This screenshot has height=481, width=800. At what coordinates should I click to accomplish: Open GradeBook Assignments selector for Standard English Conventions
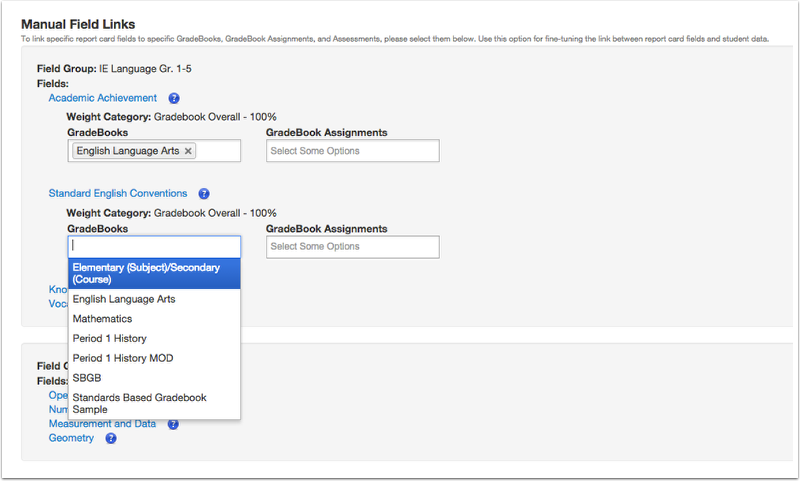(x=353, y=247)
